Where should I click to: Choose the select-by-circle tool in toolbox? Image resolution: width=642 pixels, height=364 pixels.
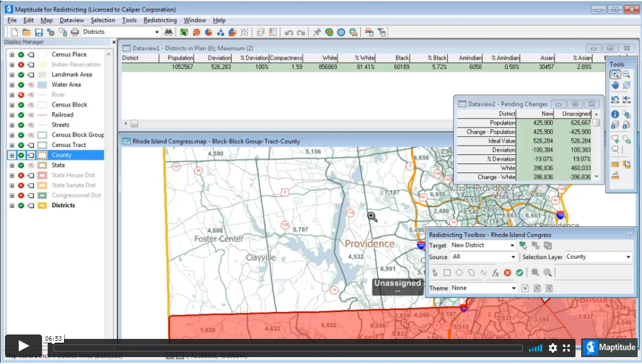click(459, 272)
